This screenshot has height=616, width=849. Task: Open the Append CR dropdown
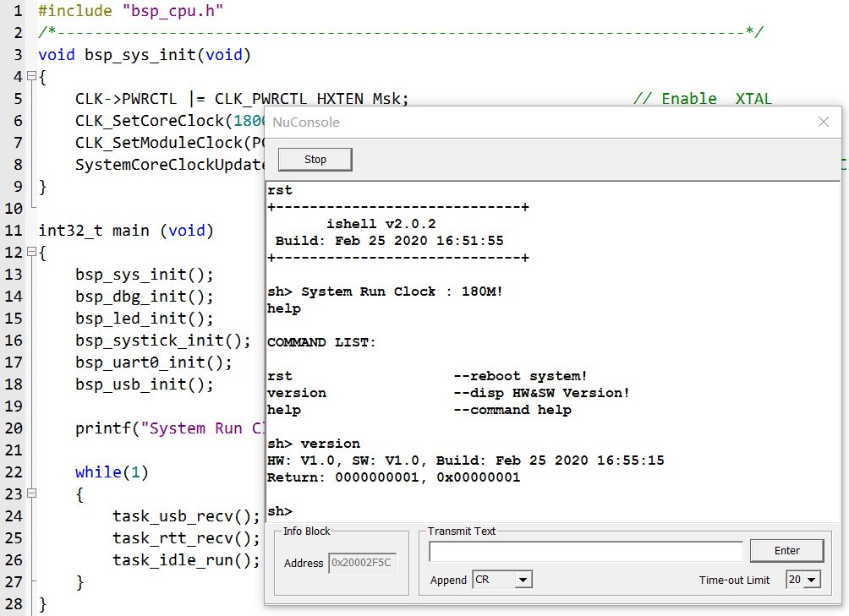click(x=523, y=580)
